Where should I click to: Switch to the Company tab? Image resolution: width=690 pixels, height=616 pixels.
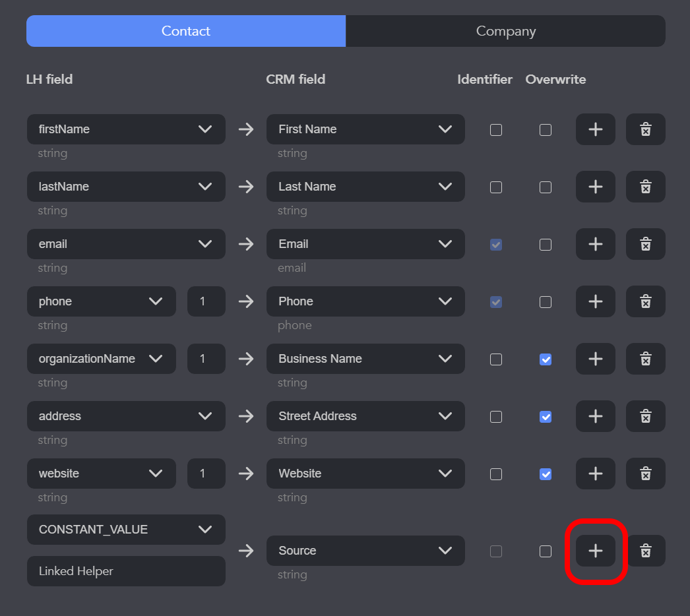point(505,31)
